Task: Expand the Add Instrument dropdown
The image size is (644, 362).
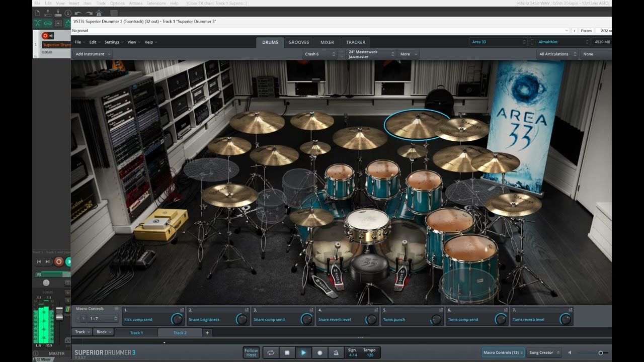Action: click(93, 54)
